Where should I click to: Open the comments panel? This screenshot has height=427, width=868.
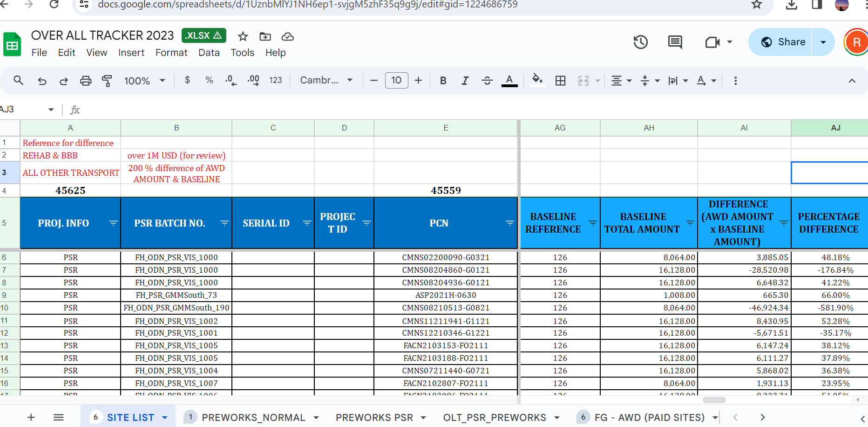click(675, 42)
